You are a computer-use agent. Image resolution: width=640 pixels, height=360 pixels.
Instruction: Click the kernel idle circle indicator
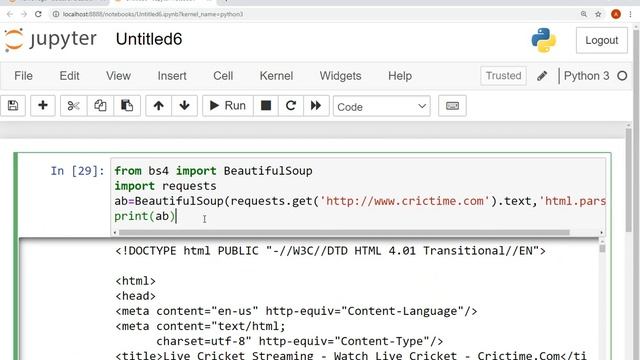(x=622, y=76)
